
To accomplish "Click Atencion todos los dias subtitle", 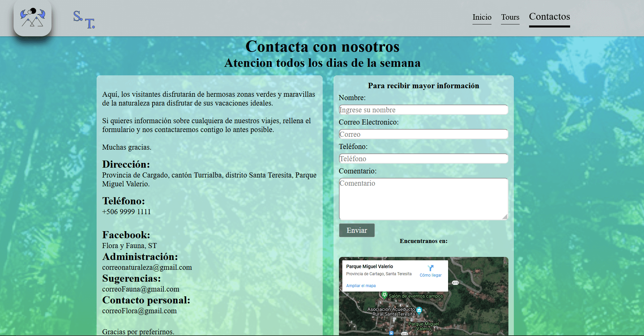I will [322, 63].
